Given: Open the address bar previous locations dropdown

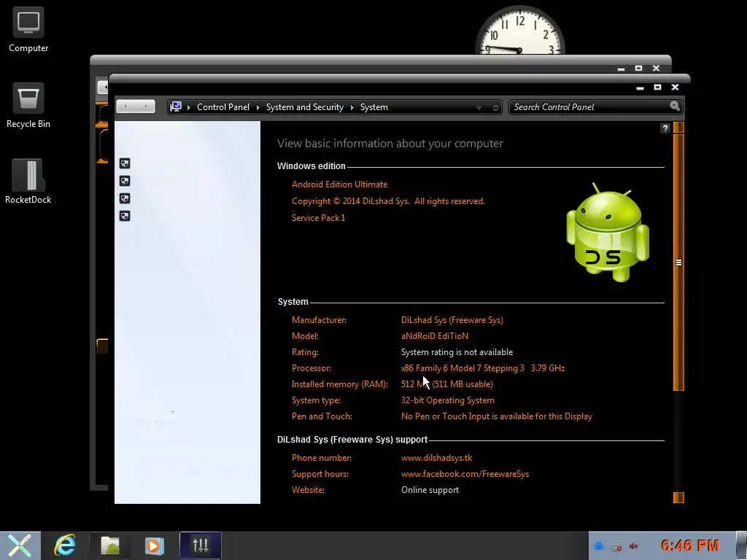Looking at the screenshot, I should pos(479,108).
